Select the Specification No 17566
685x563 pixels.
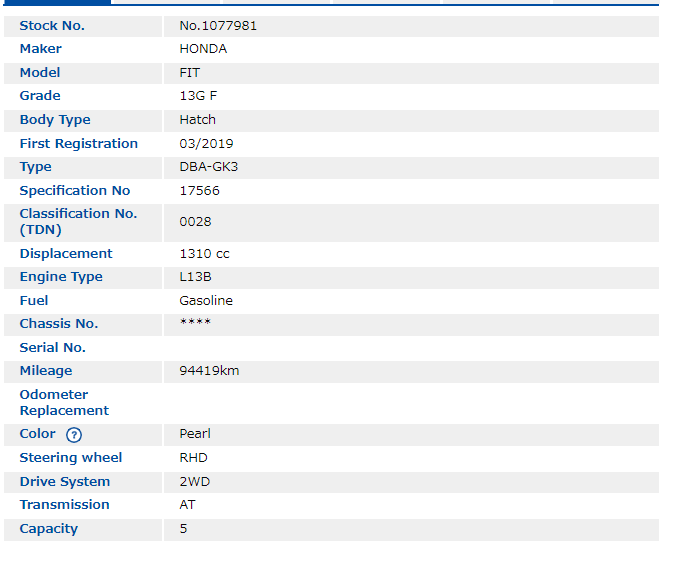pyautogui.click(x=199, y=191)
